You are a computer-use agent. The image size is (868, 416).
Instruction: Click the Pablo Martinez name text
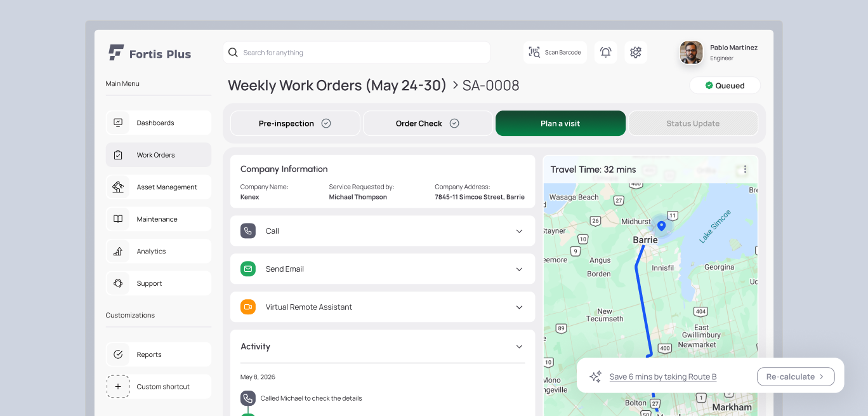[x=733, y=48]
